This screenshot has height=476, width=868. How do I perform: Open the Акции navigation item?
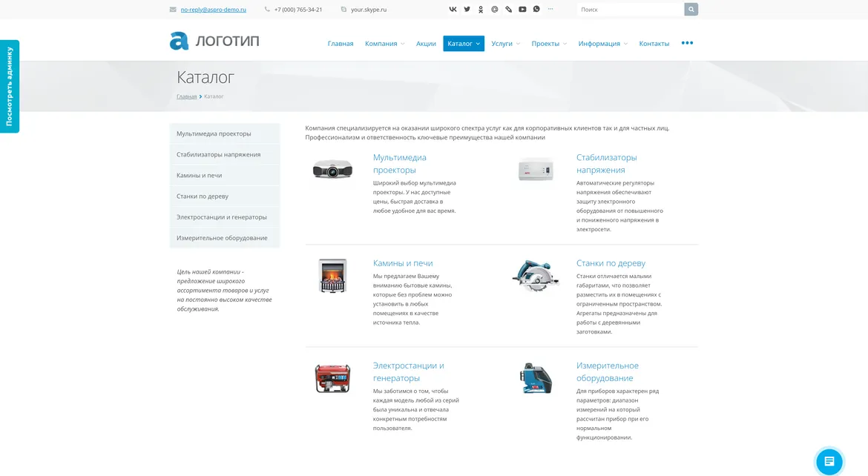click(x=426, y=44)
